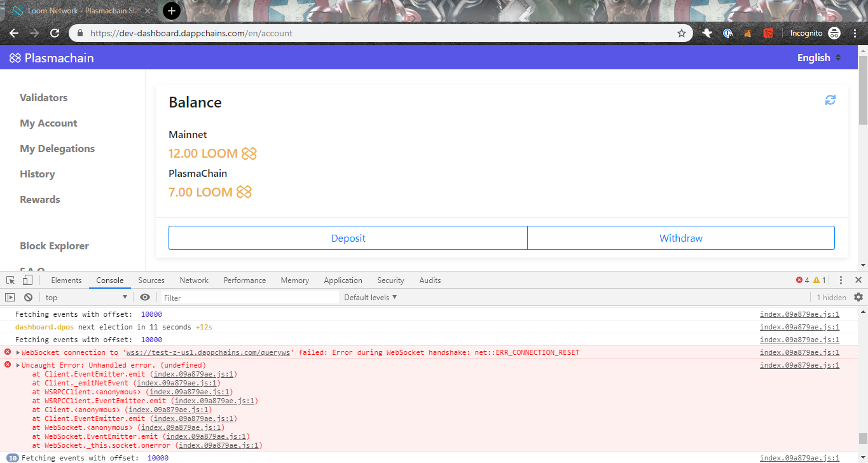Viewport: 868px width, 463px height.
Task: Open DevTools settings via the gear icon
Action: (x=858, y=297)
